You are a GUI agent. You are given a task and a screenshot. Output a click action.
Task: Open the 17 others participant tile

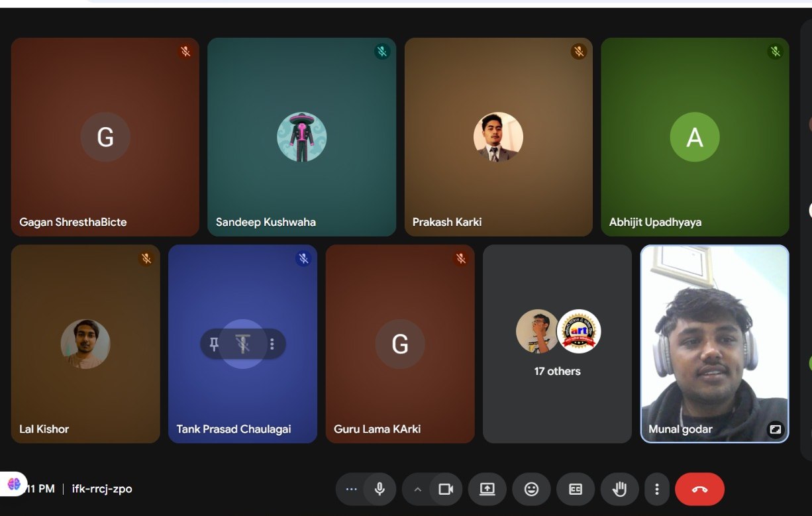(x=557, y=344)
